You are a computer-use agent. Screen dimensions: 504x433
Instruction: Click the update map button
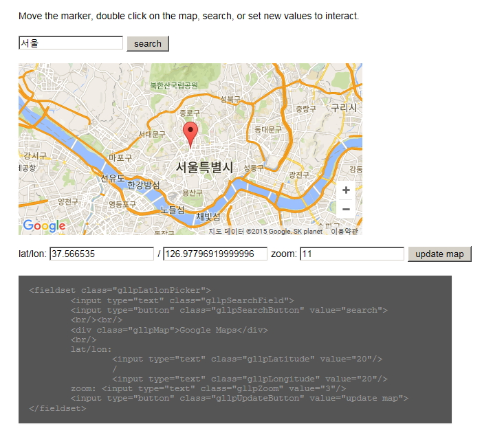(439, 254)
